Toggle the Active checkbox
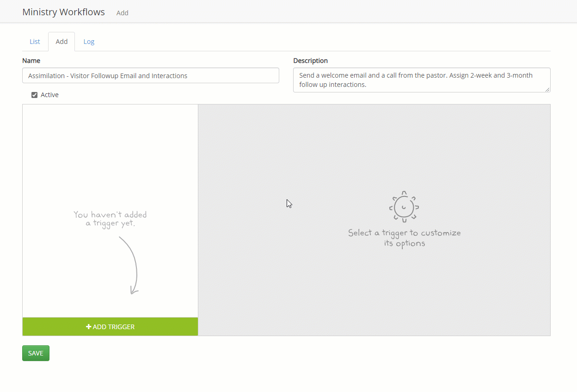This screenshot has height=392, width=577. tap(34, 95)
